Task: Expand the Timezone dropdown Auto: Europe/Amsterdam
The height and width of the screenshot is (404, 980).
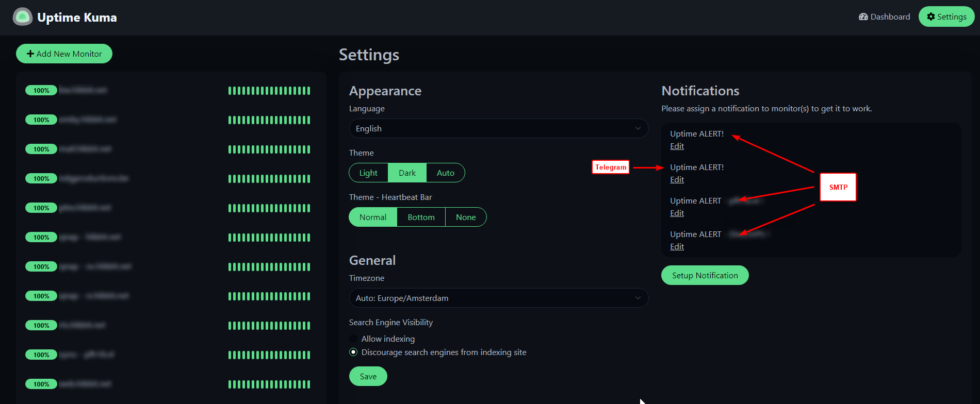Action: point(498,298)
